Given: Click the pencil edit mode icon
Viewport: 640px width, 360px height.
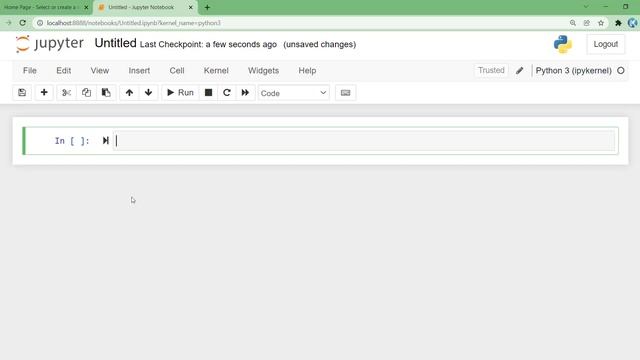Looking at the screenshot, I should (x=519, y=71).
